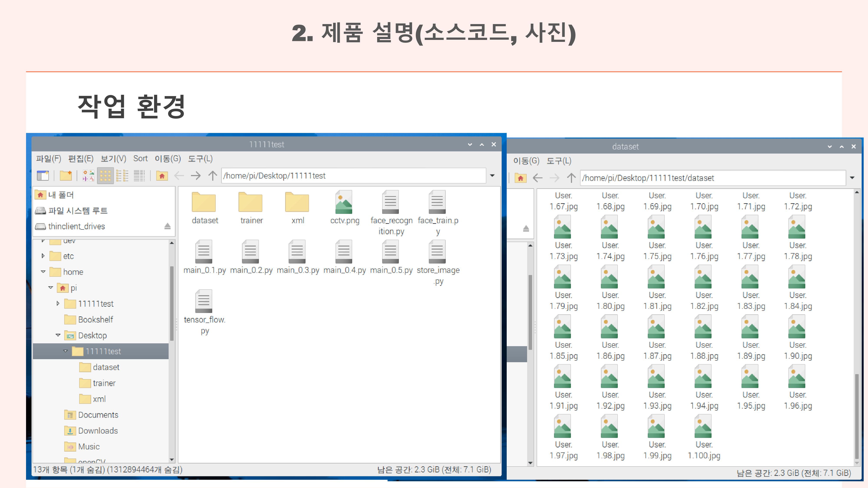Toggle detailed list view

click(x=140, y=175)
